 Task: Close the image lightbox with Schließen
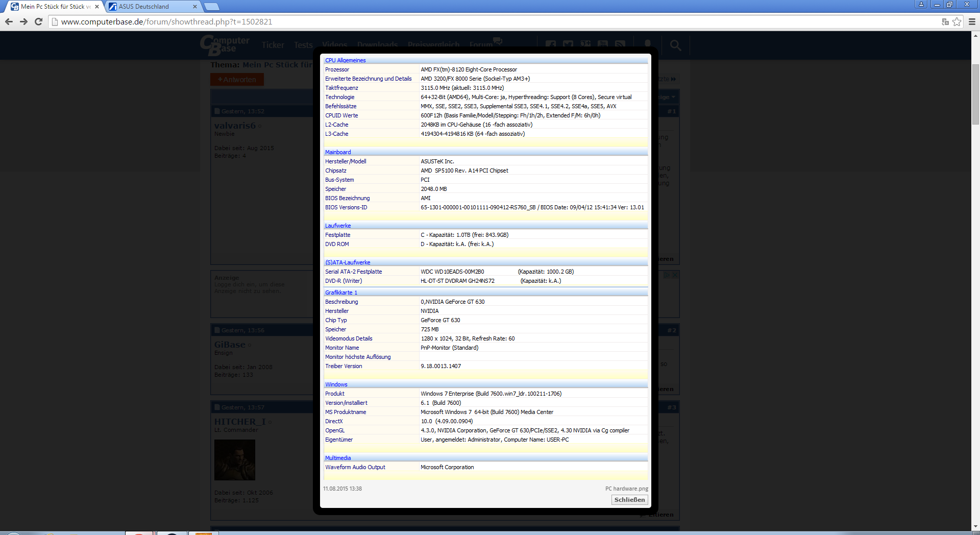click(629, 500)
